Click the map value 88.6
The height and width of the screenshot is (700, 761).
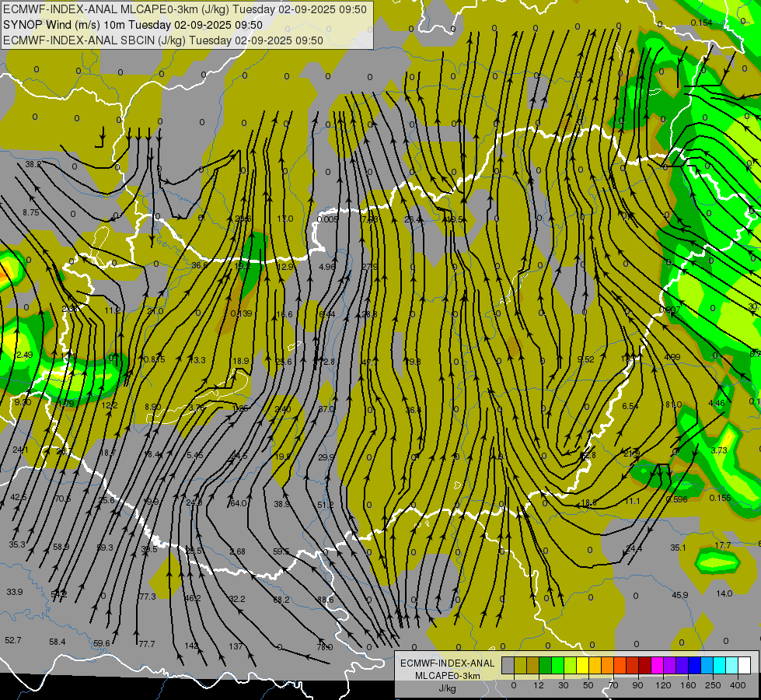326,600
